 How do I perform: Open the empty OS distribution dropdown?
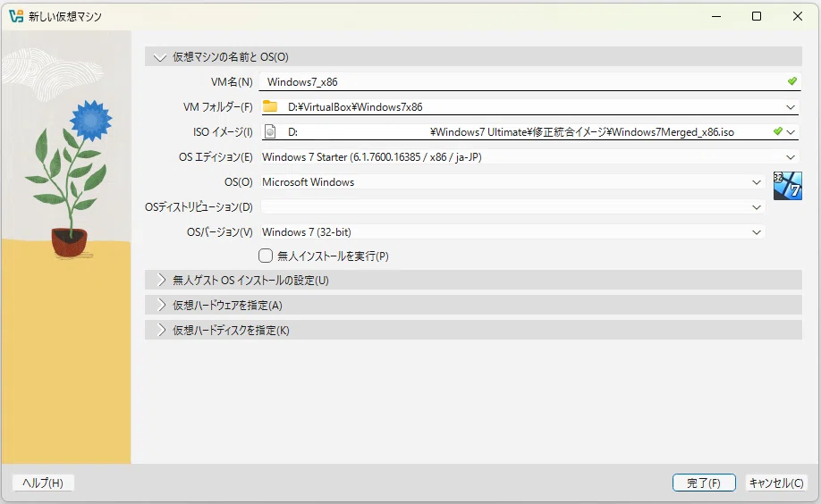(x=512, y=207)
